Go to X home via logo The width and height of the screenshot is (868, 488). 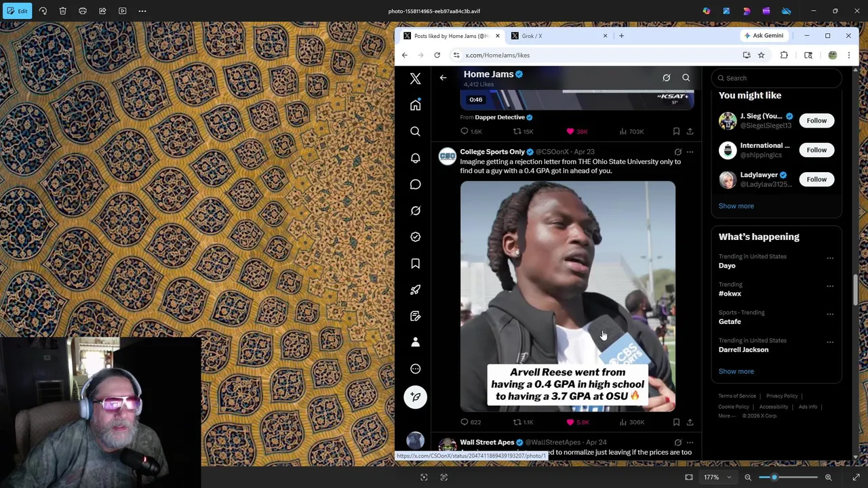point(415,79)
